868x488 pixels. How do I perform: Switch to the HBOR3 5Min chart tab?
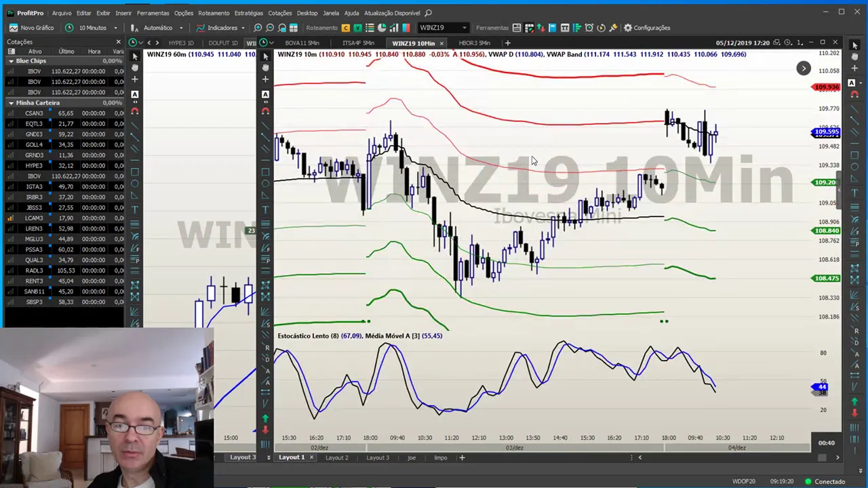tap(474, 43)
